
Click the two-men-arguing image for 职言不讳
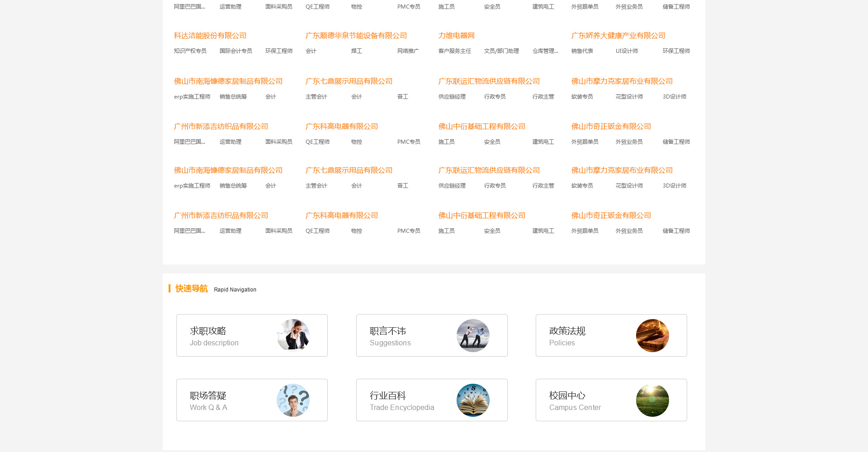[473, 335]
